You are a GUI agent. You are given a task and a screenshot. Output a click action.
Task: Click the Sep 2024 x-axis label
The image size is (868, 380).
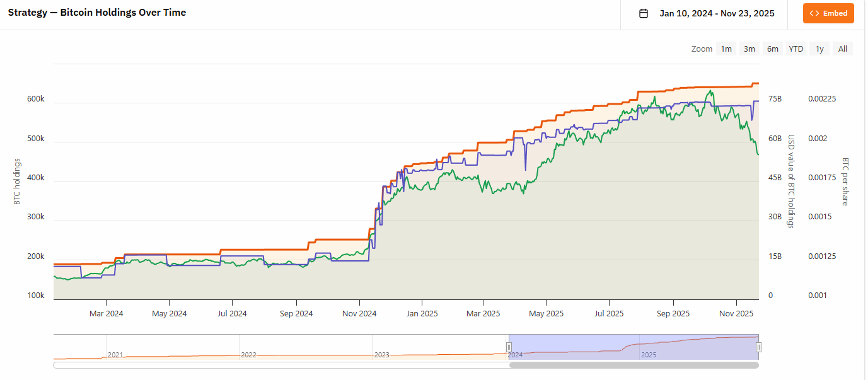[x=296, y=313]
